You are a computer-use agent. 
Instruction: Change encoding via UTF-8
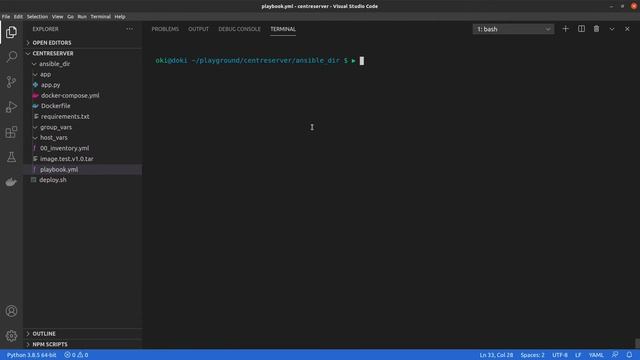560,355
